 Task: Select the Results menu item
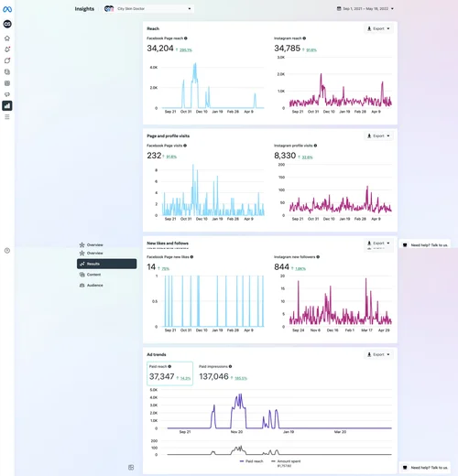[x=106, y=264]
